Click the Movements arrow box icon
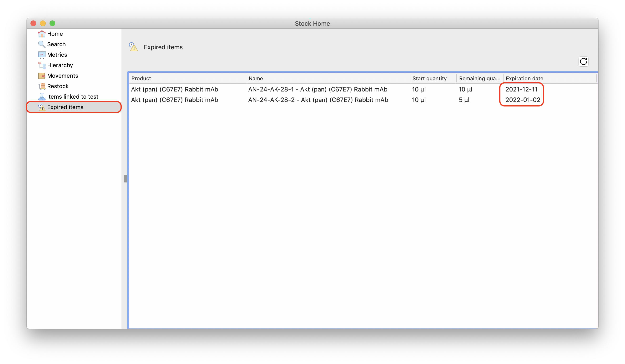 [42, 76]
